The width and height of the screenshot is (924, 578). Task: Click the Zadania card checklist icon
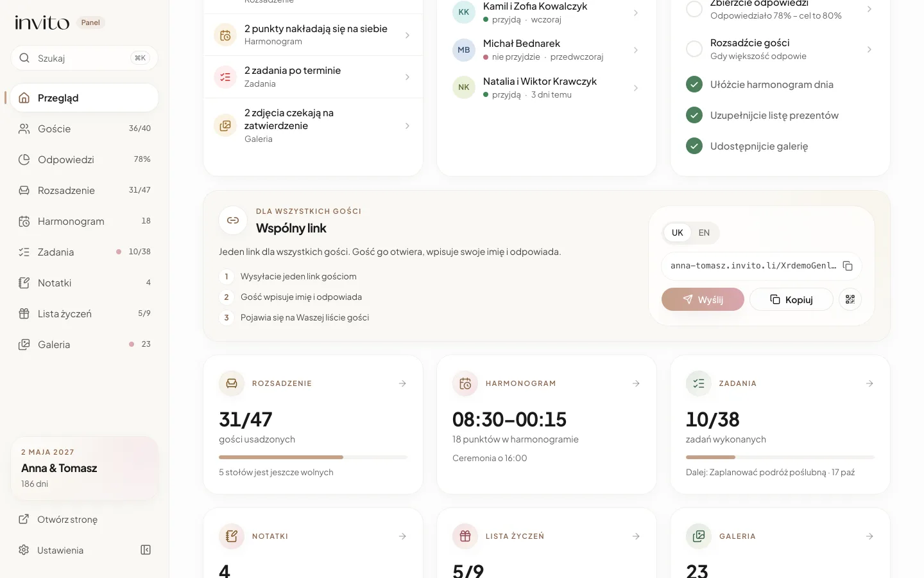pos(699,383)
